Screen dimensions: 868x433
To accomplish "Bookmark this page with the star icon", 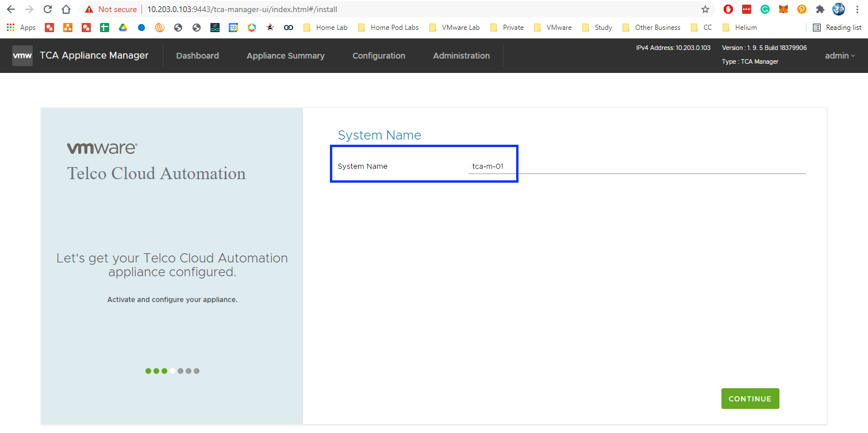I will point(705,9).
